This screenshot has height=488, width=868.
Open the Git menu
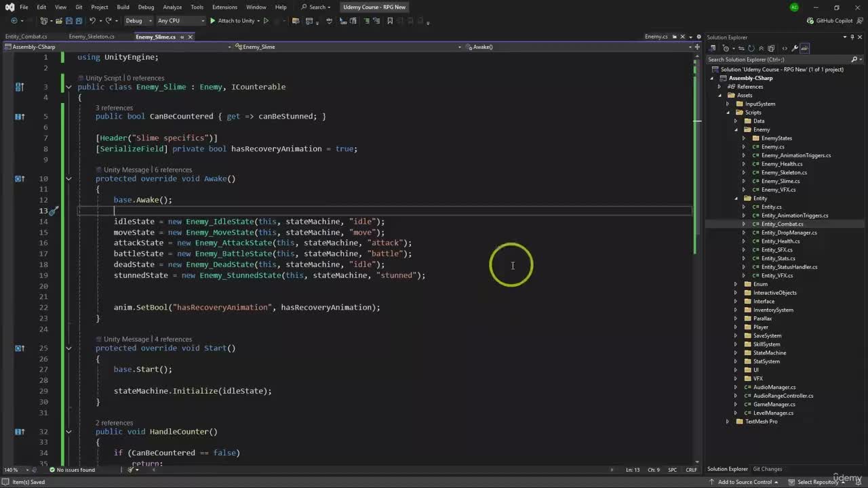[79, 7]
